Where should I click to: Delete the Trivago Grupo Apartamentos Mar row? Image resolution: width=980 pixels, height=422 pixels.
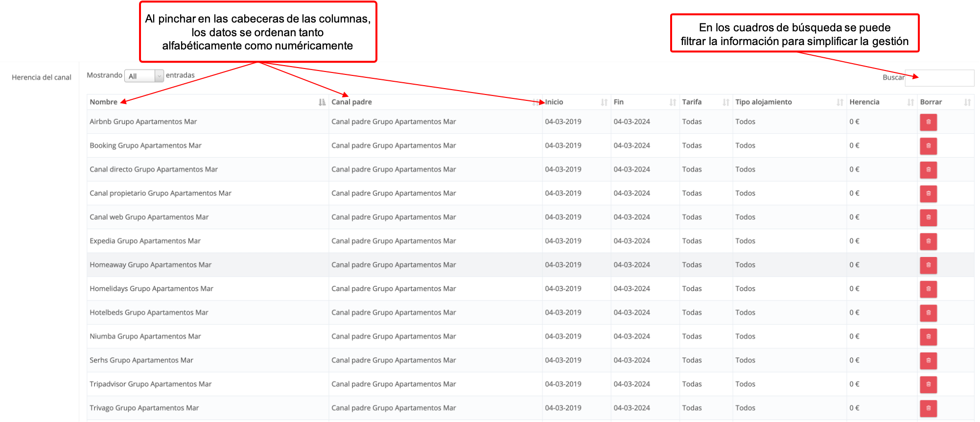pyautogui.click(x=928, y=408)
